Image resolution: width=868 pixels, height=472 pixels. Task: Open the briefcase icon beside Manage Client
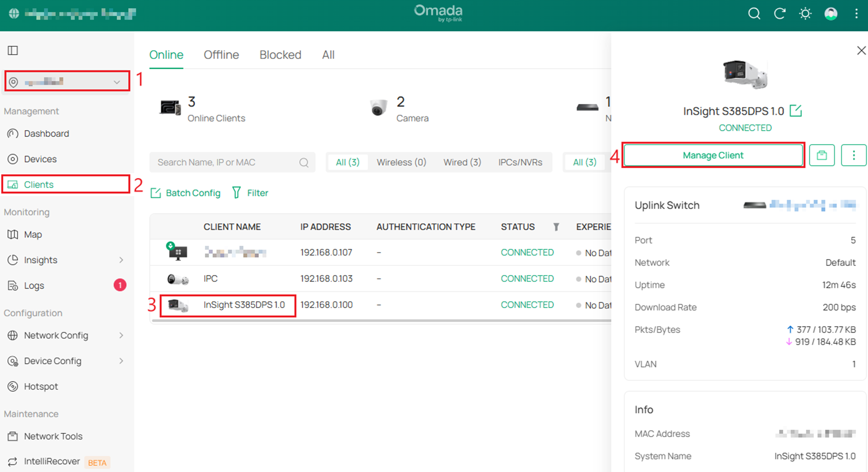click(x=822, y=155)
